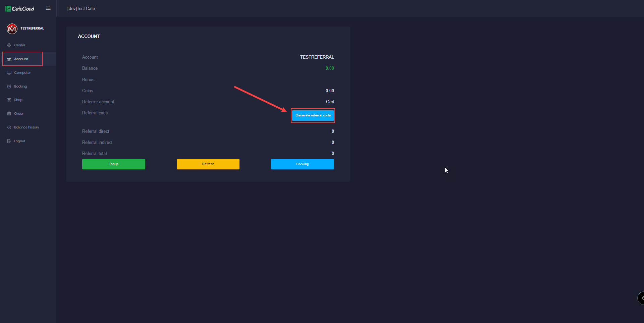Click the Coins value 0.00

(x=330, y=91)
